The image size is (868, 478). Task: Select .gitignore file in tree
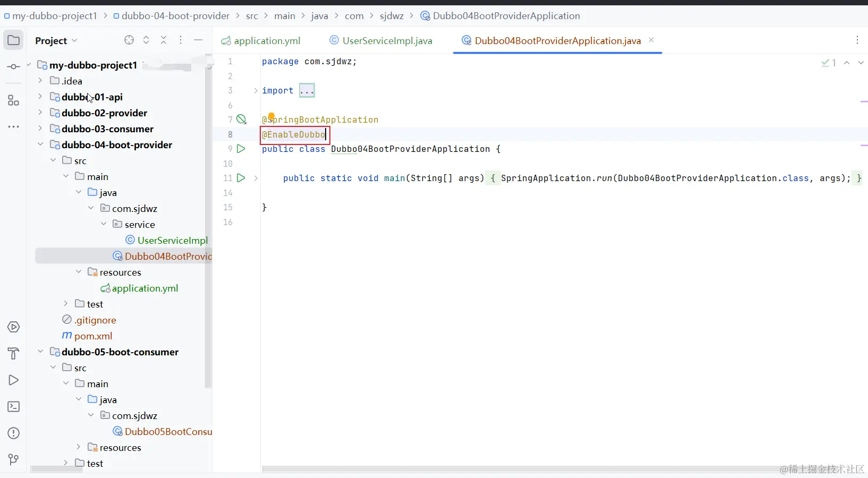89,320
